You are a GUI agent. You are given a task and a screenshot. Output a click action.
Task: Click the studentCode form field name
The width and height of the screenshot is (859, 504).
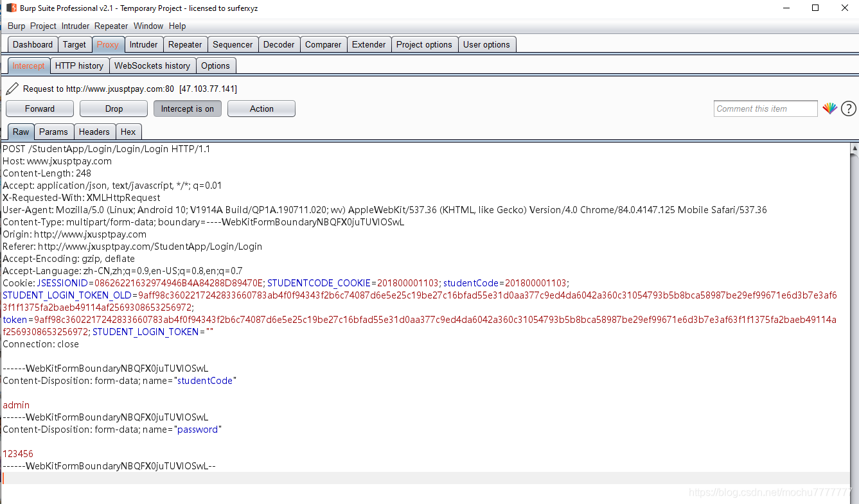pos(205,381)
